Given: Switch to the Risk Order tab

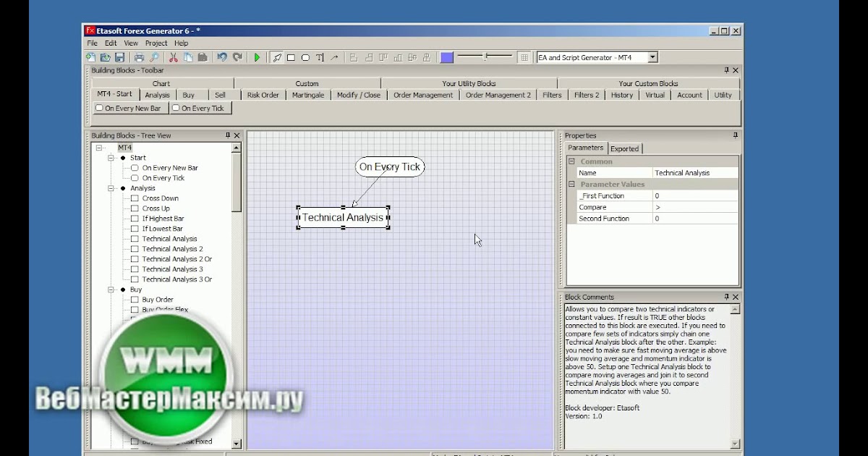Looking at the screenshot, I should point(263,95).
